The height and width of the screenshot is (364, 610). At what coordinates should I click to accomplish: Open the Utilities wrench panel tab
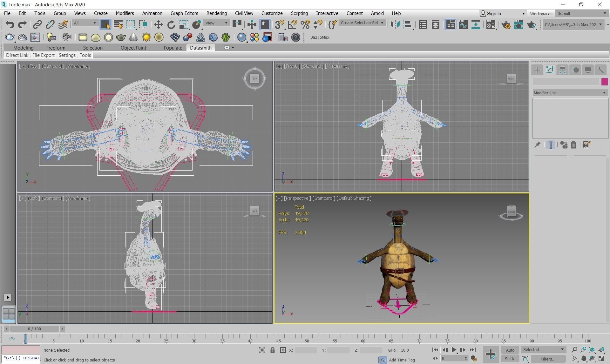[600, 70]
